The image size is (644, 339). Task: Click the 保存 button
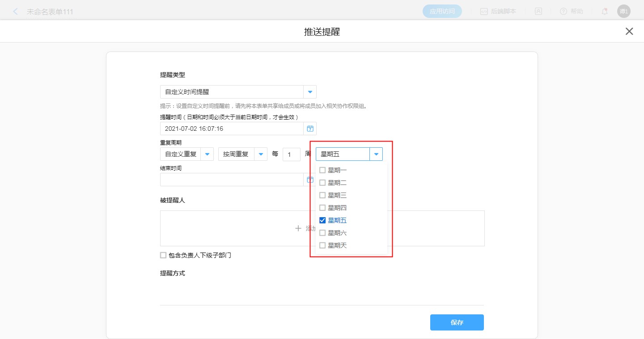point(457,322)
